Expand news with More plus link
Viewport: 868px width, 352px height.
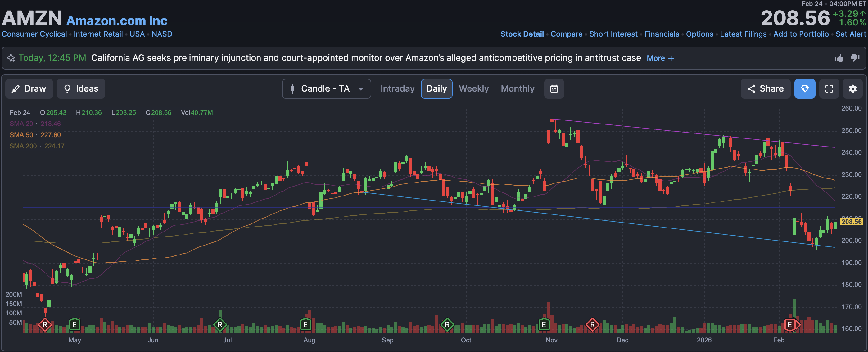tap(660, 58)
